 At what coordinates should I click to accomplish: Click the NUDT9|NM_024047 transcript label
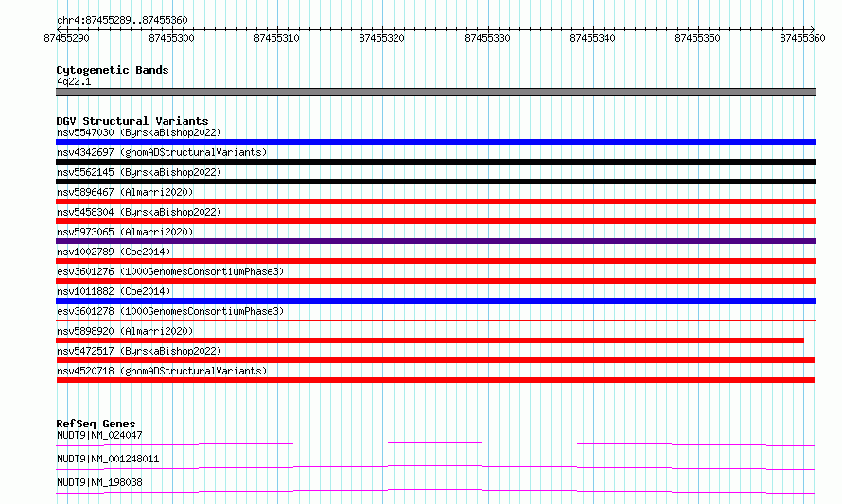click(x=99, y=435)
